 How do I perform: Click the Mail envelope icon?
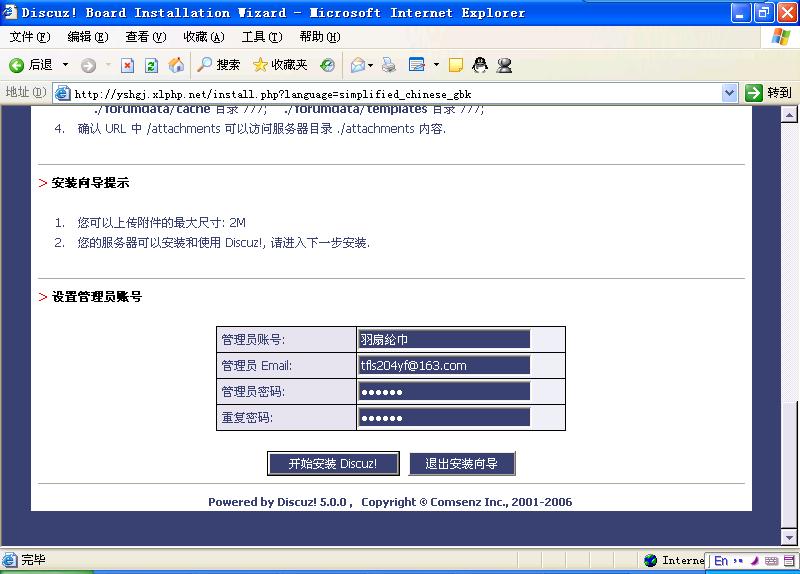[358, 65]
